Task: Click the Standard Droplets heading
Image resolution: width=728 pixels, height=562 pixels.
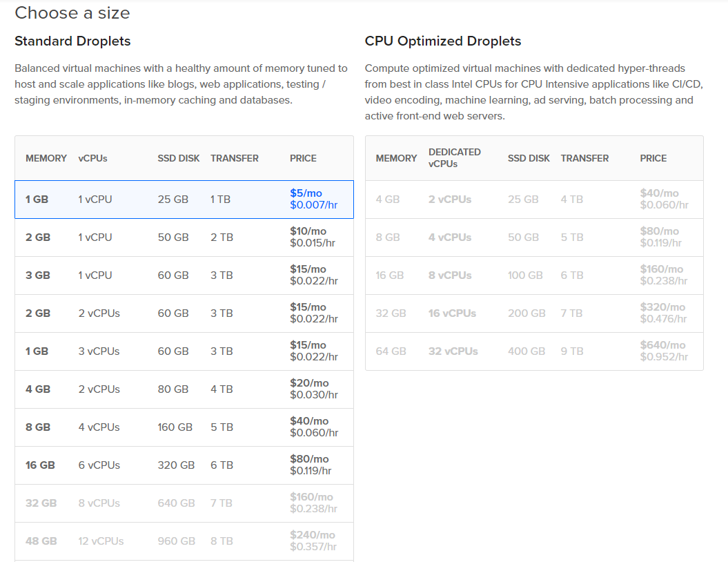Action: [x=72, y=41]
